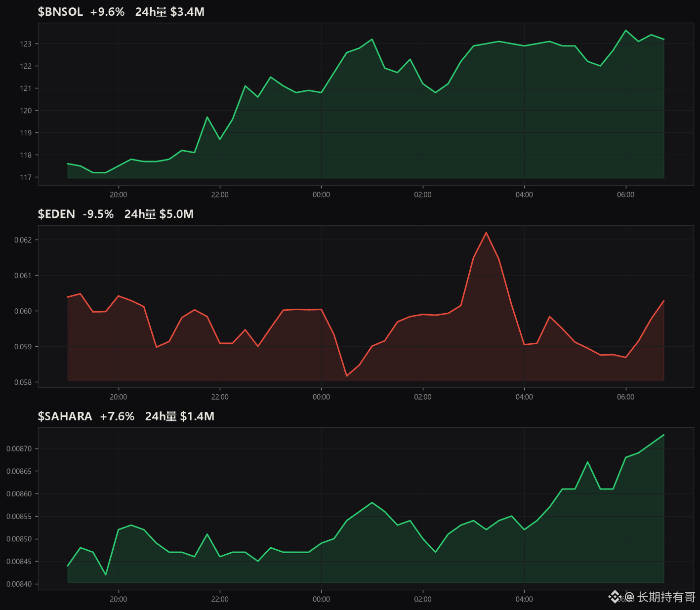
Task: Click 04:00 on the EDEN time axis
Action: pos(524,397)
